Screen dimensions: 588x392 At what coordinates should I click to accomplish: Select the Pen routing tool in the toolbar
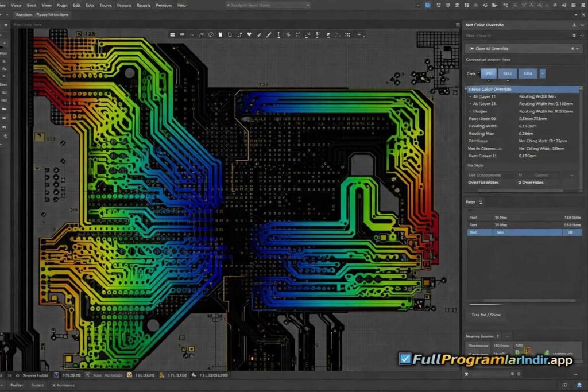(268, 34)
